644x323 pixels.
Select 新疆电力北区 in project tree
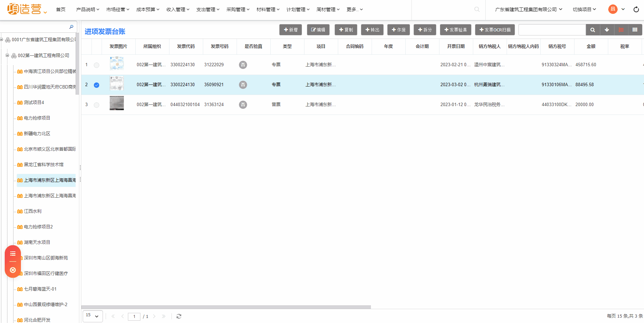pos(37,134)
